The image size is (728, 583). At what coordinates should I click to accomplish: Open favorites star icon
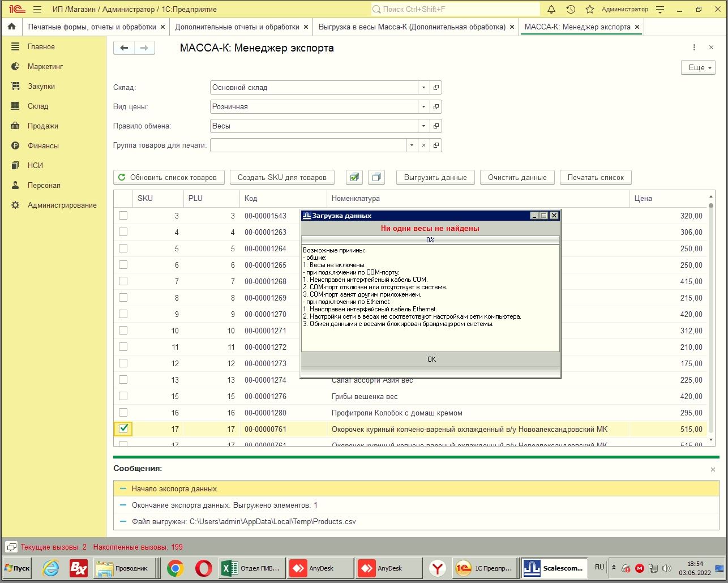point(589,9)
